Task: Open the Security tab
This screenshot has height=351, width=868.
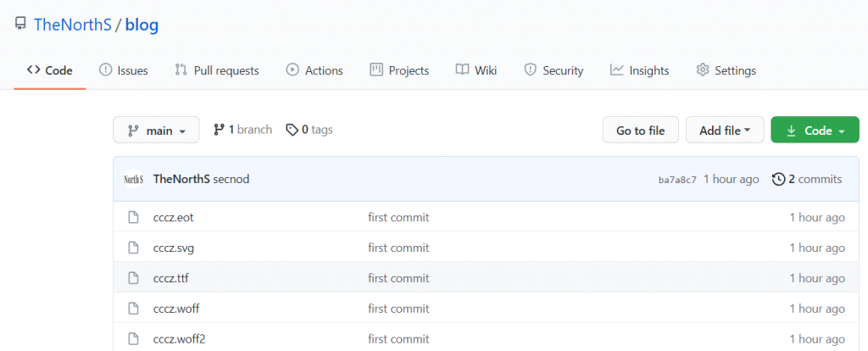Action: tap(554, 70)
